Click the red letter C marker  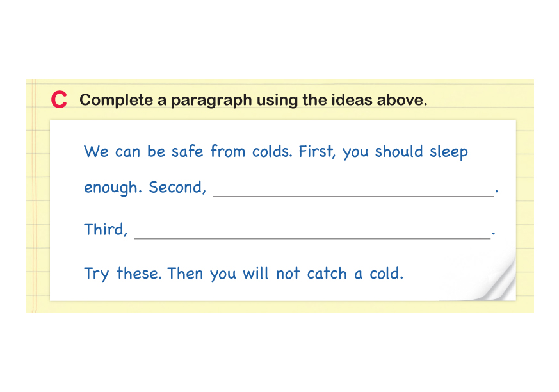click(x=59, y=101)
